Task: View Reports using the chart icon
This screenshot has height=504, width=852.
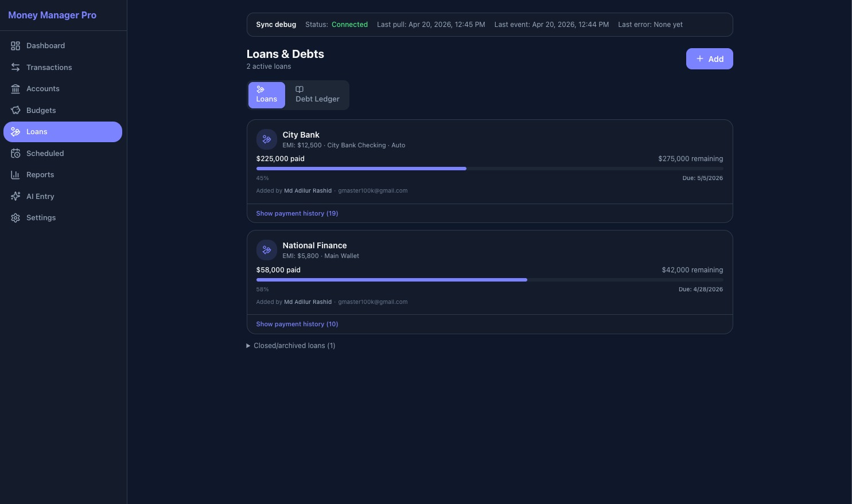Action: click(15, 175)
